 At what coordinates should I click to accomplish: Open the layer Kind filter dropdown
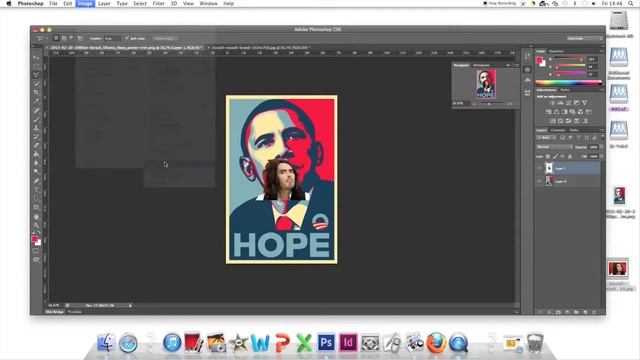tap(546, 138)
